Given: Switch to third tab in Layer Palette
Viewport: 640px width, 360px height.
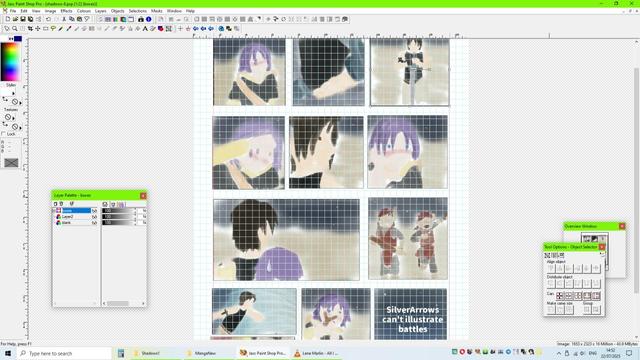Looking at the screenshot, I should click(121, 204).
